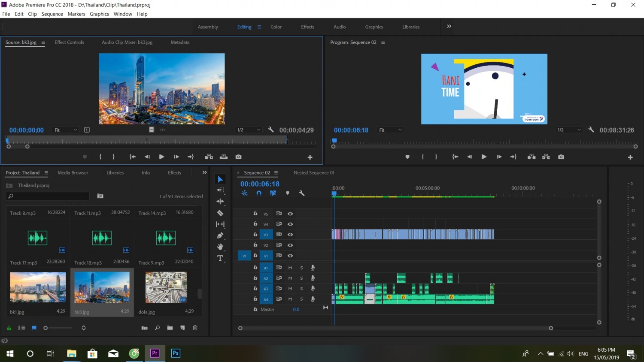This screenshot has width=644, height=362.
Task: Solo track A3
Action: [301, 289]
